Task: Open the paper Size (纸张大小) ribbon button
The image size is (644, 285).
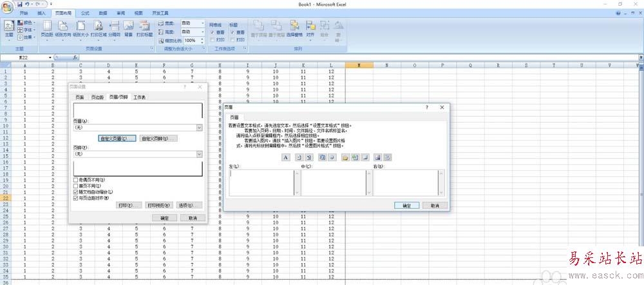Action: (x=81, y=30)
